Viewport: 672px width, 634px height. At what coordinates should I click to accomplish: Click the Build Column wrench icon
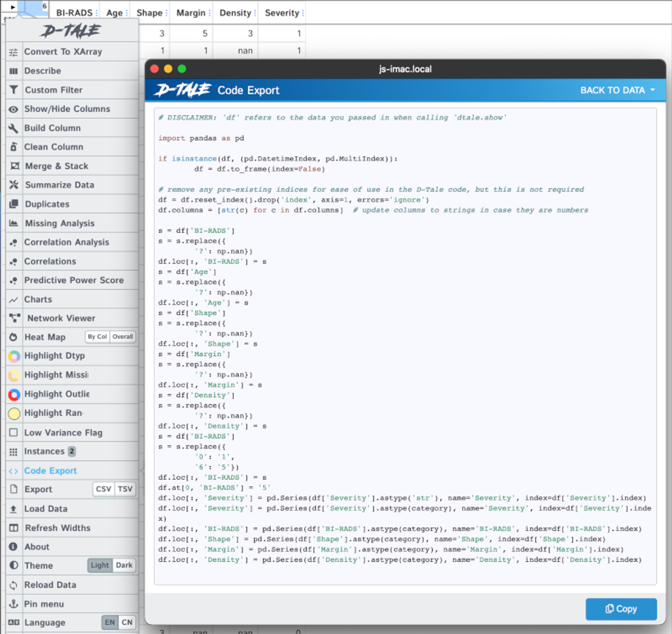click(13, 128)
